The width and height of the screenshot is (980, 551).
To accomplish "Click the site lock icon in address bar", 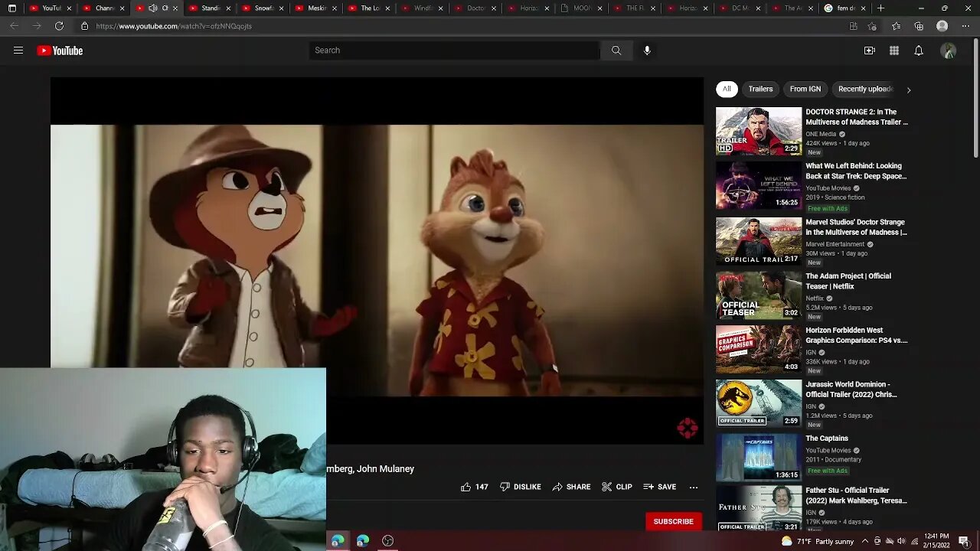I will pyautogui.click(x=85, y=26).
